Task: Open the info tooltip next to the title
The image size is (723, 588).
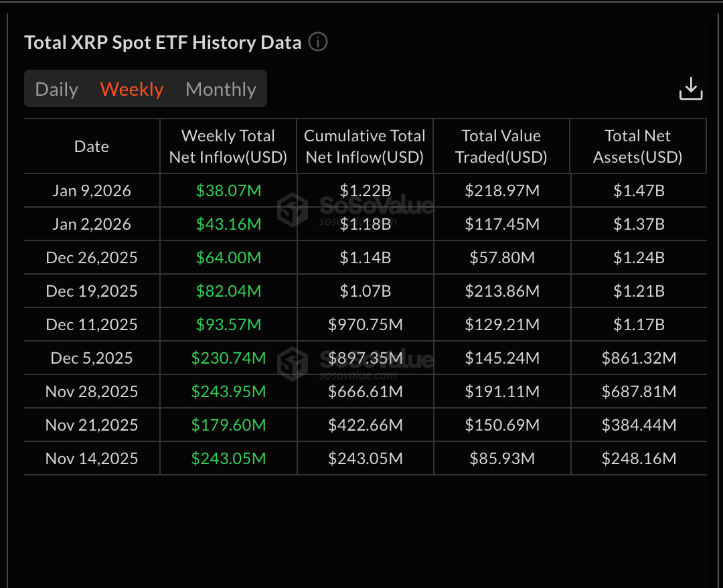Action: coord(319,42)
